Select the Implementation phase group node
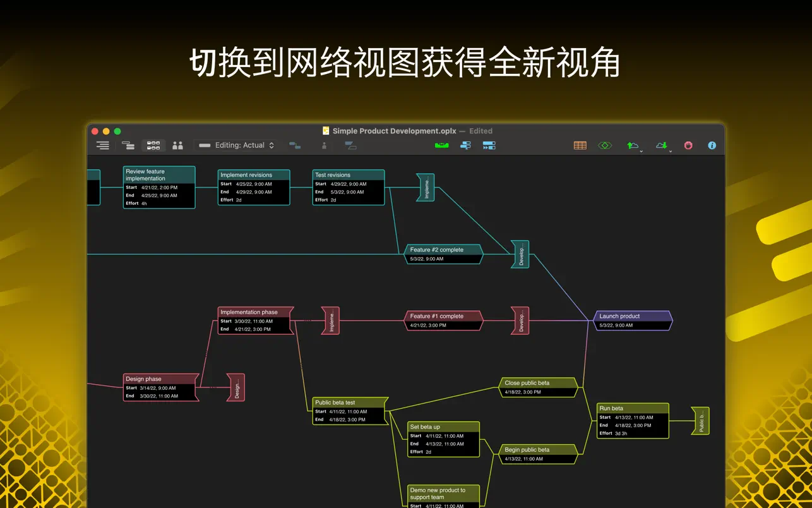Viewport: 812px width, 508px height. pyautogui.click(x=256, y=320)
